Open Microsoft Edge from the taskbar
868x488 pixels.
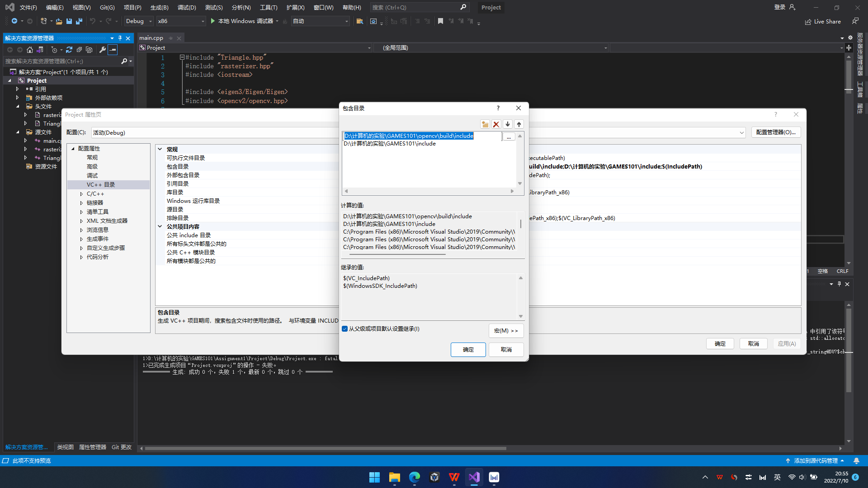(414, 477)
